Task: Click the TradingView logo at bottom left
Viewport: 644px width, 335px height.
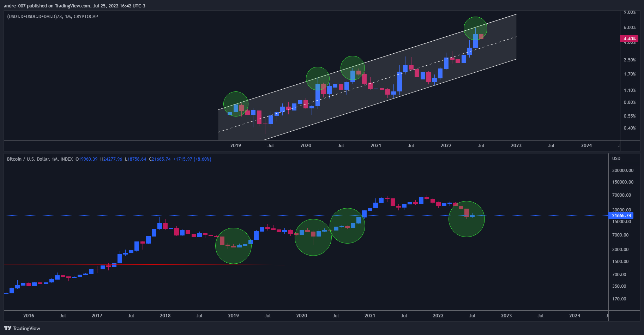Action: [x=22, y=328]
